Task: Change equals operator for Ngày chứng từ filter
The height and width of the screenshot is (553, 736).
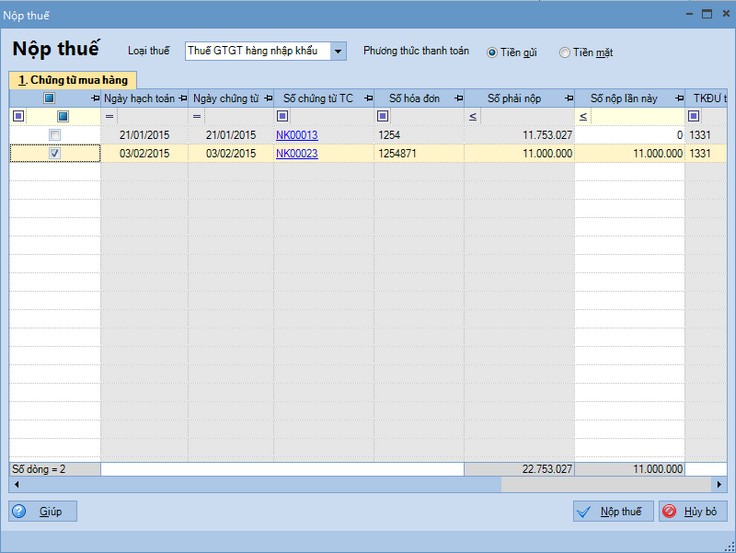Action: click(x=197, y=116)
